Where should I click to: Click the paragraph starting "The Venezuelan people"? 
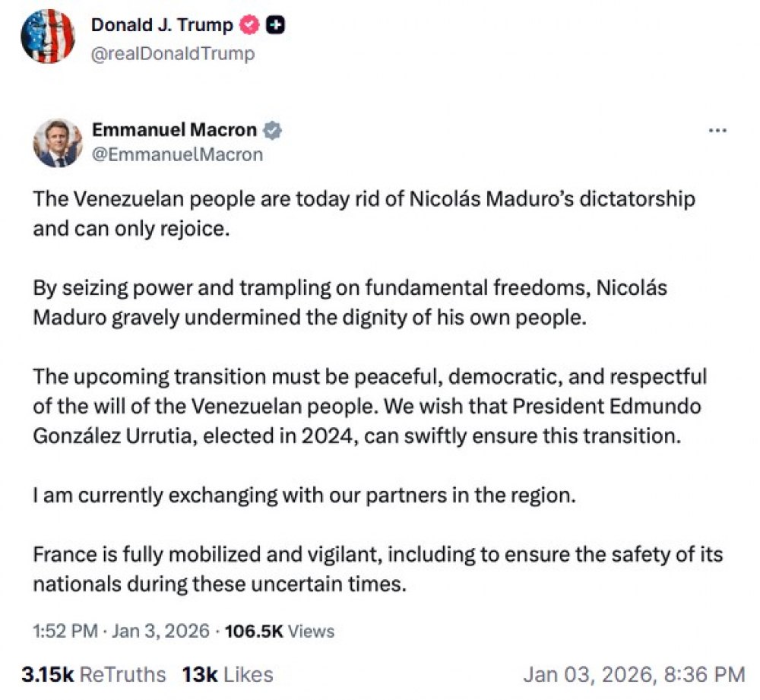coord(363,214)
